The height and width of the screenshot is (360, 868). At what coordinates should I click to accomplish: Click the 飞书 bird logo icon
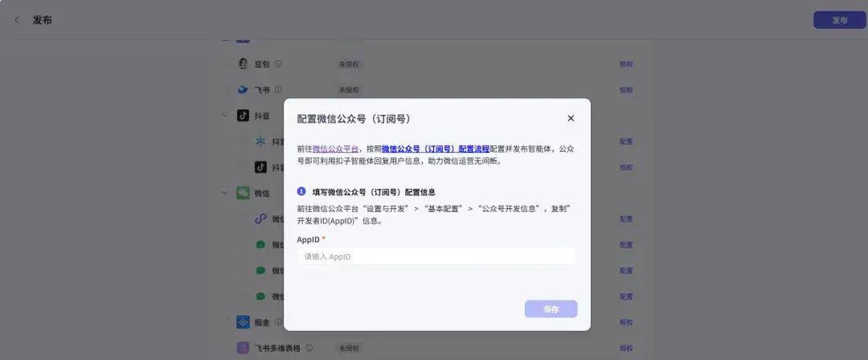[243, 89]
